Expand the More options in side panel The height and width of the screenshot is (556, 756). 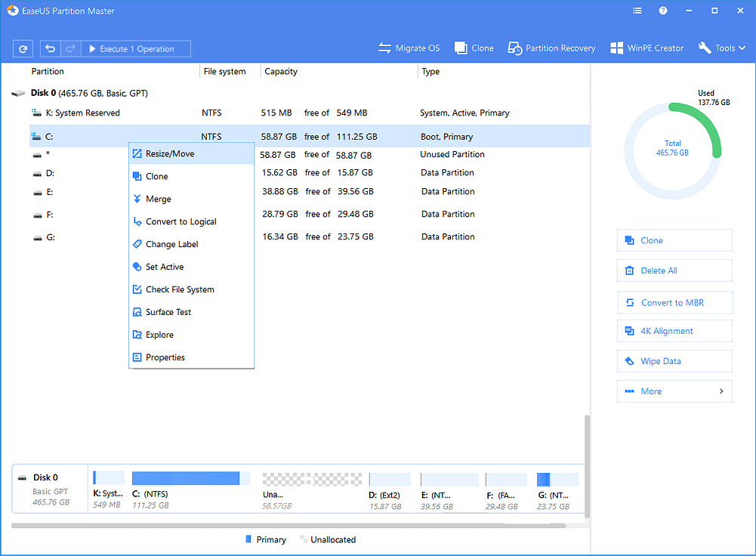click(674, 391)
